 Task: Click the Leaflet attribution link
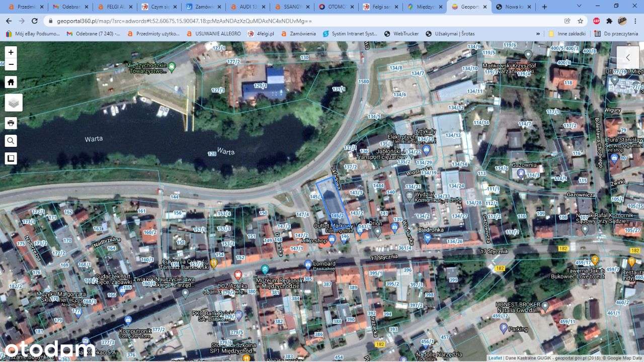coord(495,358)
